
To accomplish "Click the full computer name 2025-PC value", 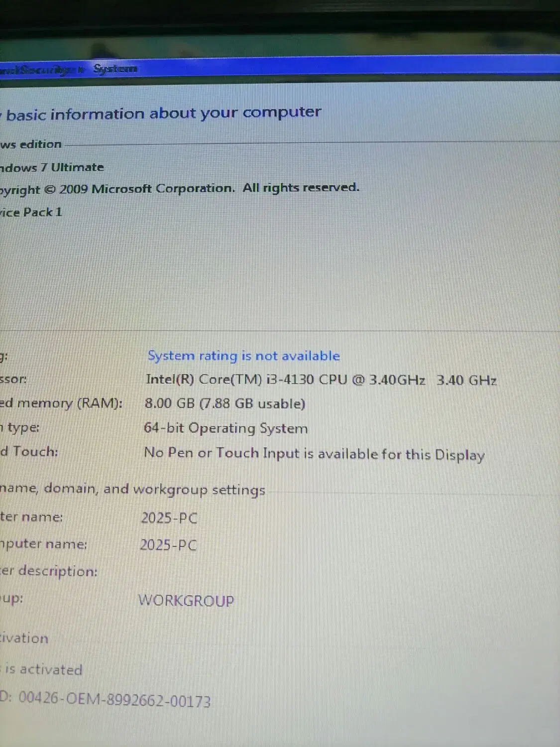I will coord(168,545).
